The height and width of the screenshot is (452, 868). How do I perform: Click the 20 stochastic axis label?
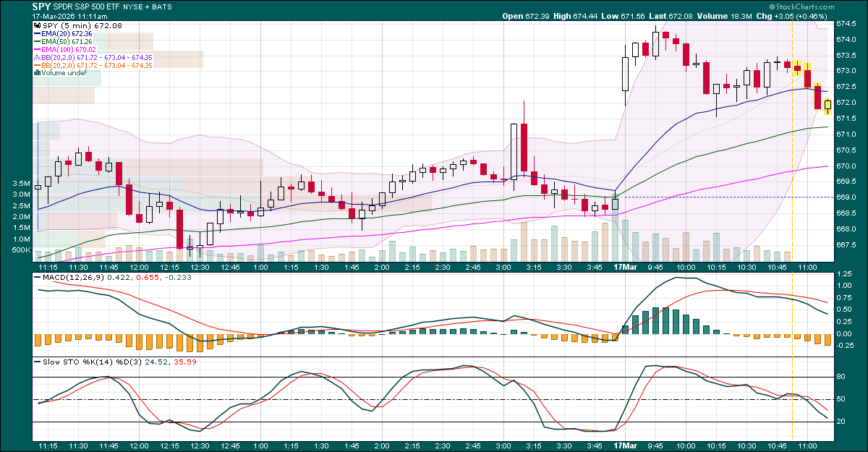click(x=841, y=422)
